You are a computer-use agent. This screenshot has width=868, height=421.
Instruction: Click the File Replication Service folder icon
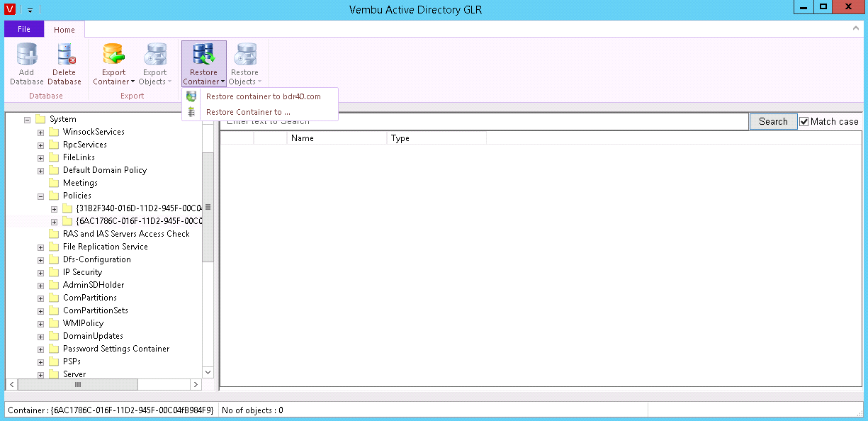[54, 247]
